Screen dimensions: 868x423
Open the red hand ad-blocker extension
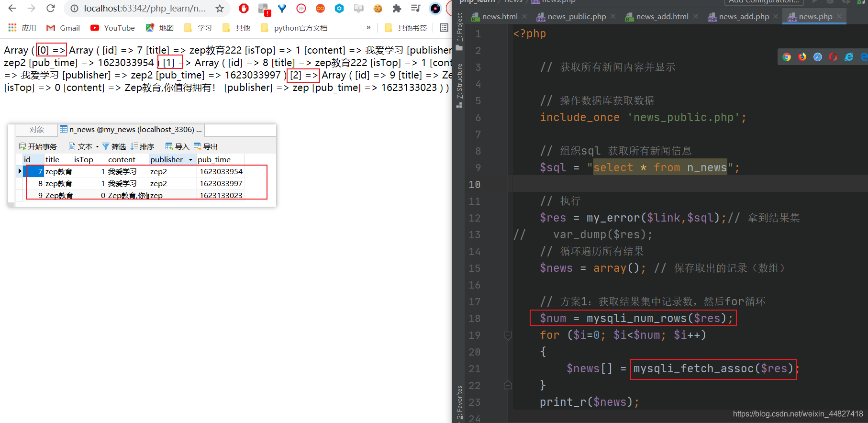point(244,8)
